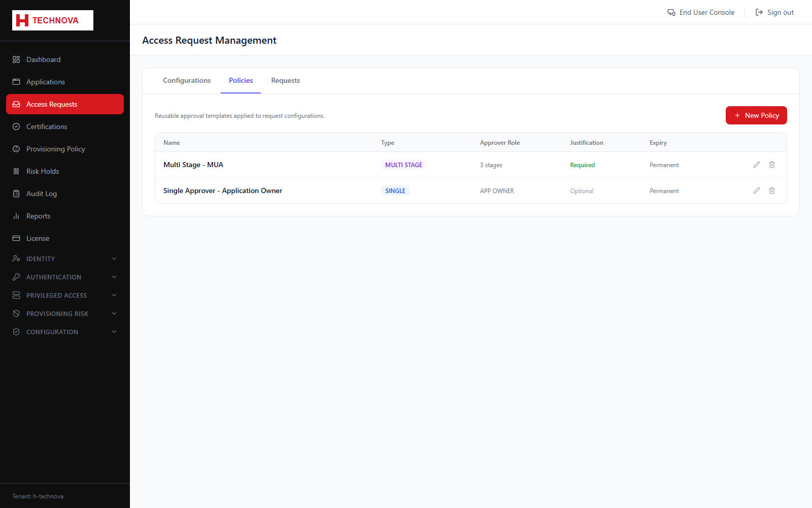Click the Reports bar chart icon

click(16, 216)
